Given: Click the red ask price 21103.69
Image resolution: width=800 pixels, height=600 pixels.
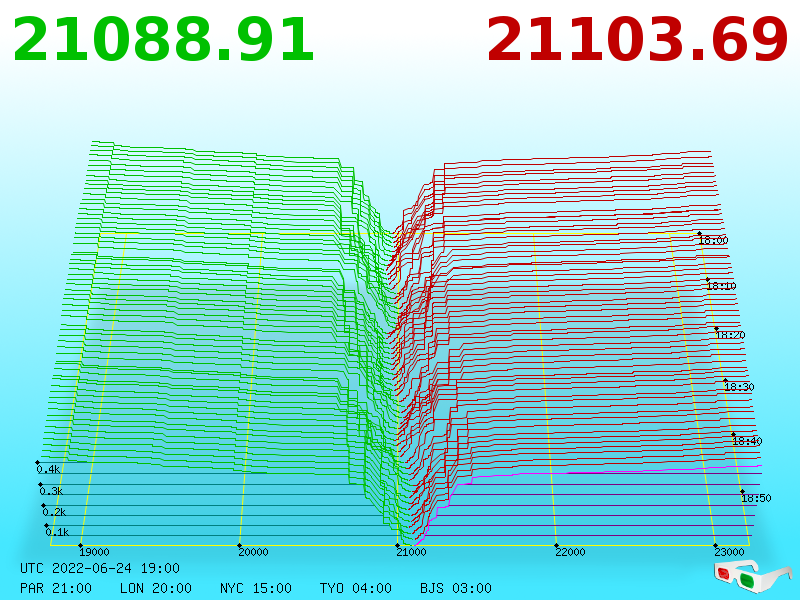Looking at the screenshot, I should pyautogui.click(x=637, y=40).
